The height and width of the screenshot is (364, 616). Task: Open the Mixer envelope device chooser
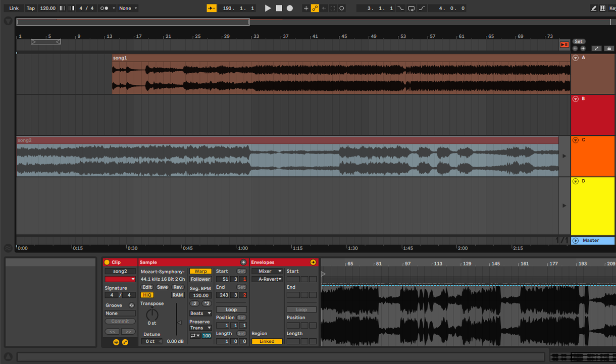(267, 271)
